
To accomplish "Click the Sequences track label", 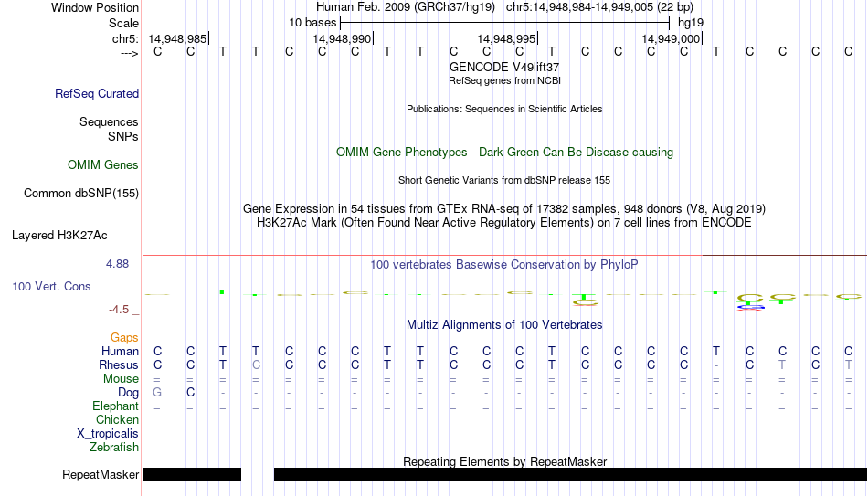I will (x=109, y=121).
